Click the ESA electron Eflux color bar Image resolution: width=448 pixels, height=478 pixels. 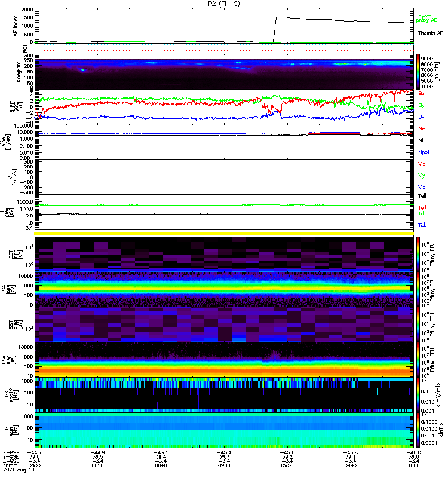coord(418,360)
